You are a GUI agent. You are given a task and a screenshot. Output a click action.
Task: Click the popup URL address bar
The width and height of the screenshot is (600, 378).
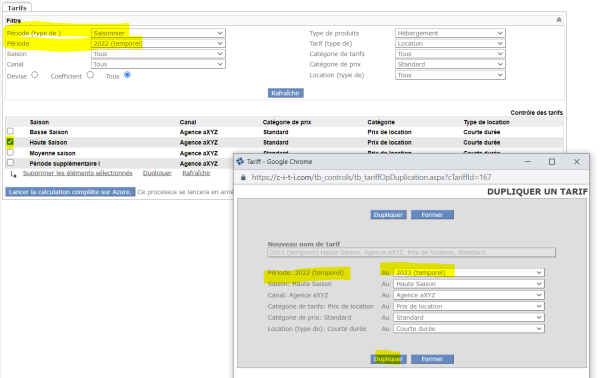point(371,178)
